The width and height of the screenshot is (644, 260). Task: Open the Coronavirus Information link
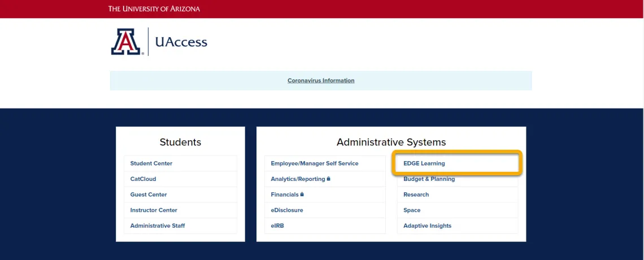click(x=321, y=80)
